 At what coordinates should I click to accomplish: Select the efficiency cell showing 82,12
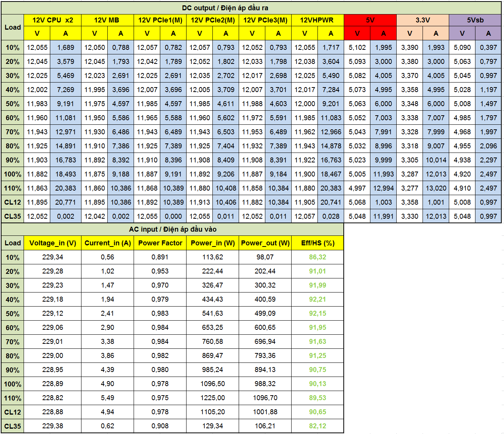317,426
